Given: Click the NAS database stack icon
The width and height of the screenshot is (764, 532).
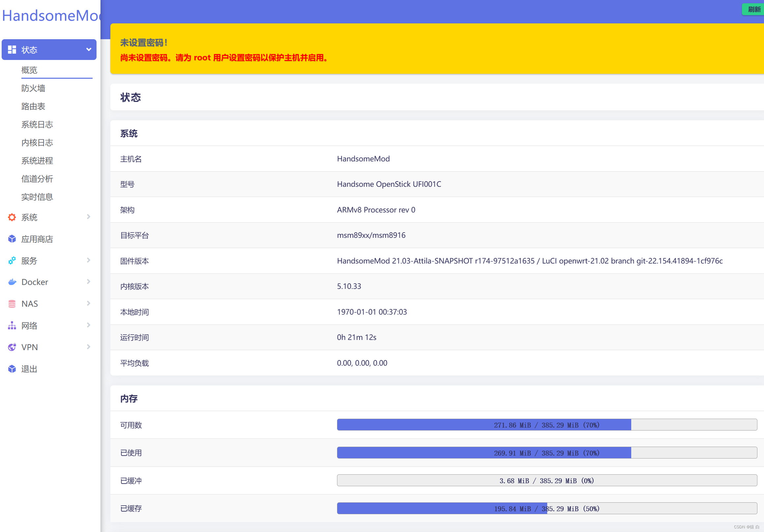Looking at the screenshot, I should point(12,304).
